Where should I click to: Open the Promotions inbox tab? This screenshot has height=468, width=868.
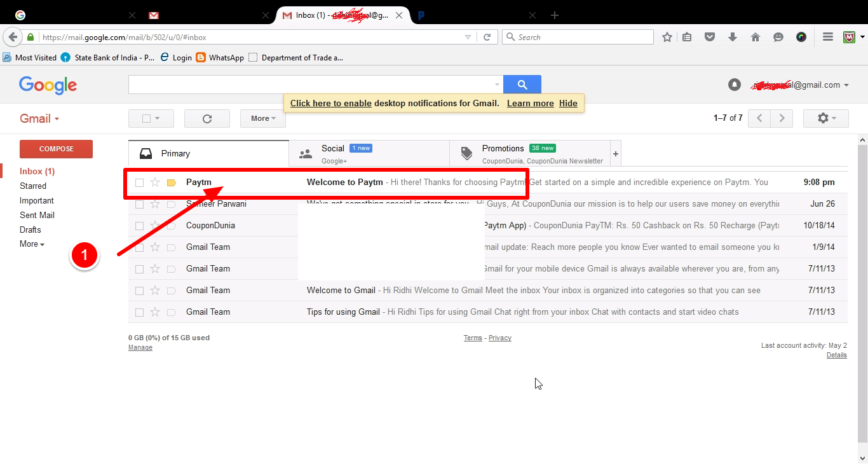click(x=530, y=153)
